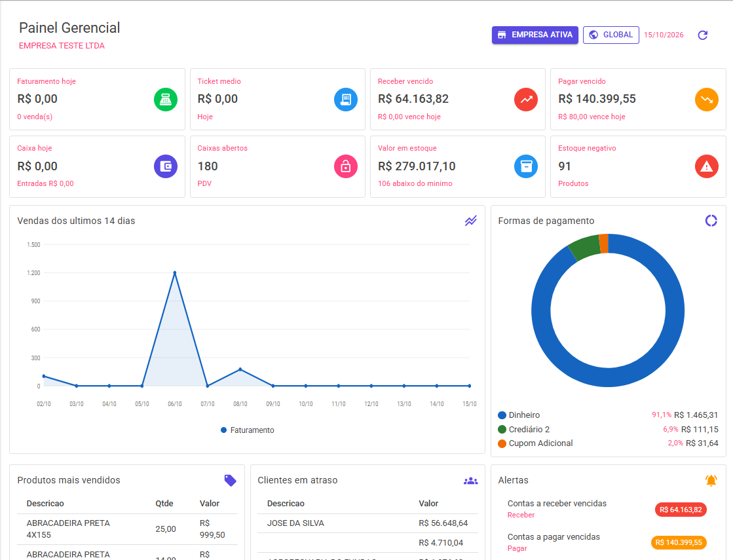Click the donut icon in Formas de pagamento
This screenshot has height=560, width=733.
click(x=711, y=221)
